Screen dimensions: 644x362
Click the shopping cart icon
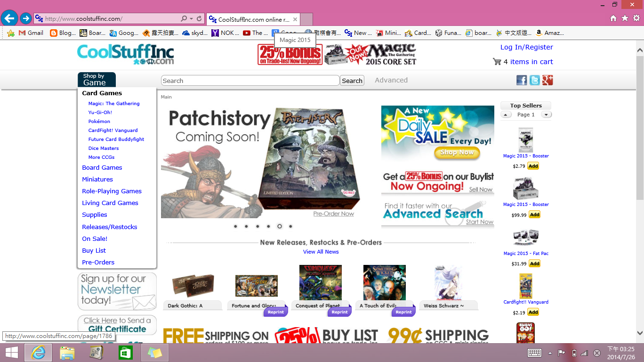point(497,62)
